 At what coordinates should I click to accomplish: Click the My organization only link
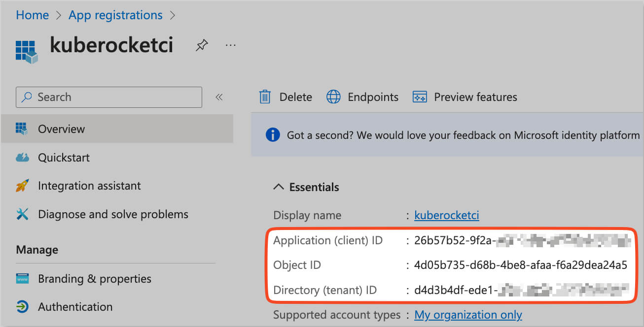(467, 315)
